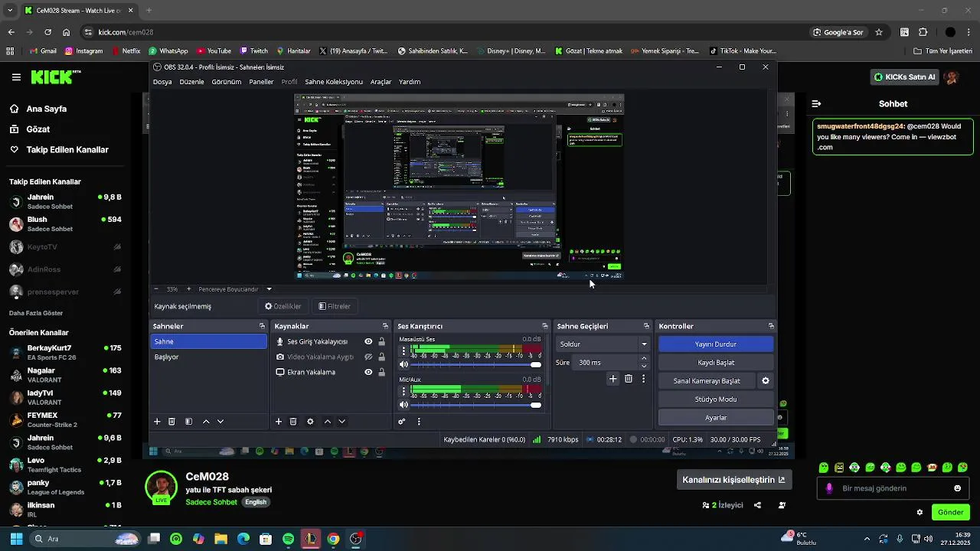This screenshot has height=551, width=980.
Task: Unlock Ekran Yakalama source lock
Action: pyautogui.click(x=381, y=373)
